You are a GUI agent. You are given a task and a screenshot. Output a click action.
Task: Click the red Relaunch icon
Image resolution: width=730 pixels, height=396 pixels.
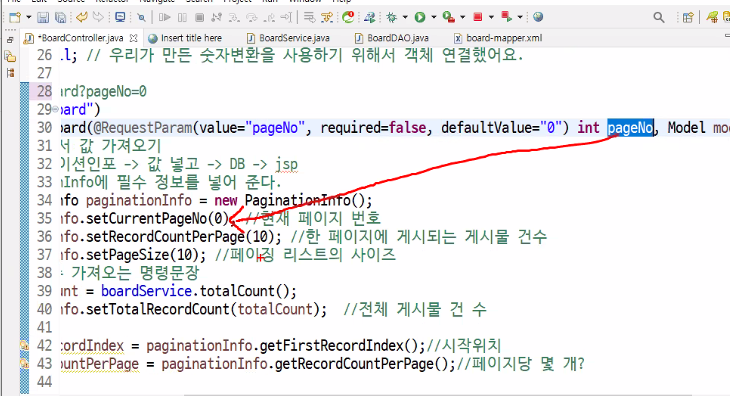[507, 17]
